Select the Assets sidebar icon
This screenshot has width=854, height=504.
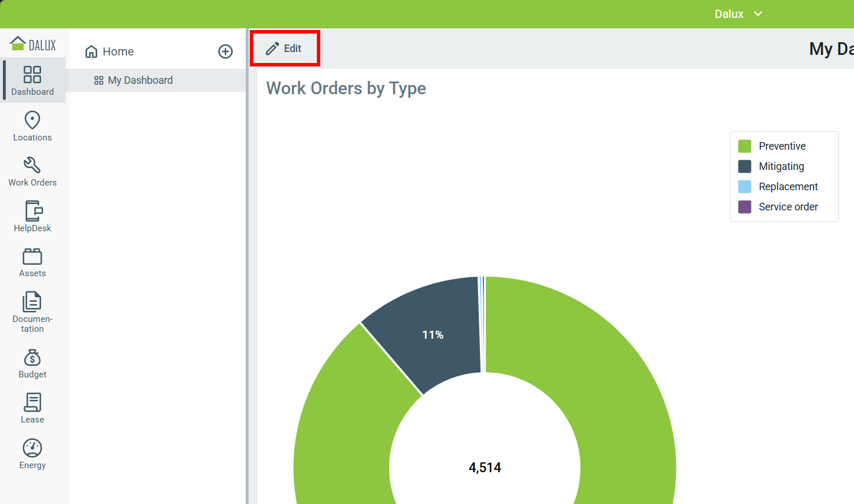tap(32, 262)
